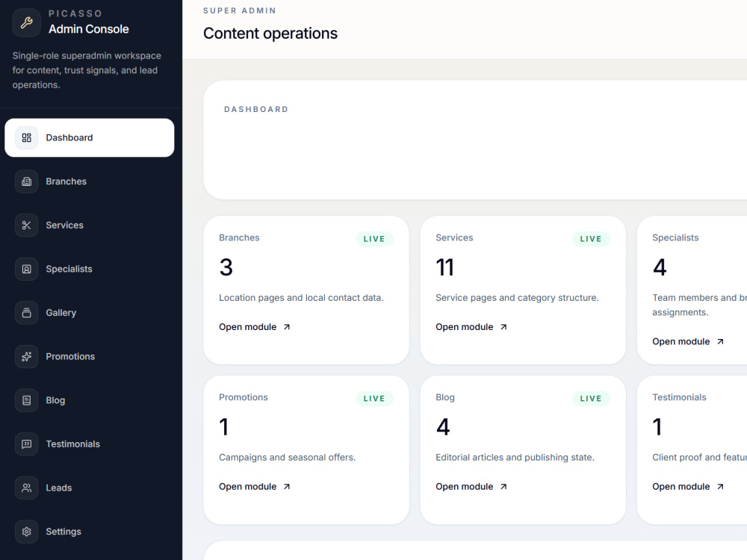This screenshot has height=560, width=747.
Task: Open module link in Services card
Action: click(471, 327)
